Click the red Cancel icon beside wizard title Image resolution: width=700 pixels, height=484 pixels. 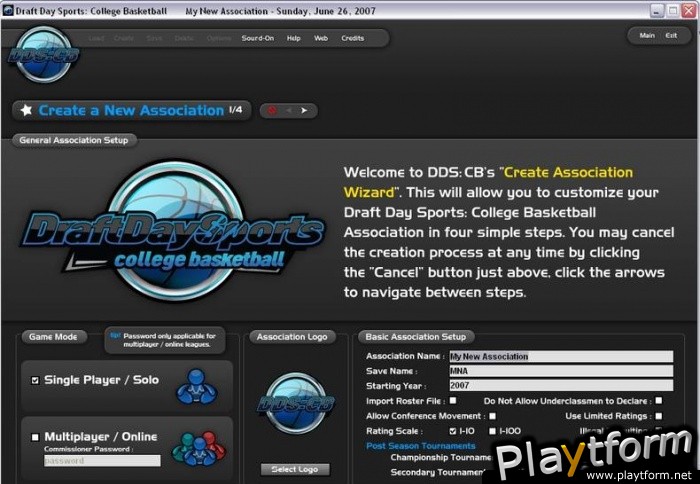click(272, 110)
